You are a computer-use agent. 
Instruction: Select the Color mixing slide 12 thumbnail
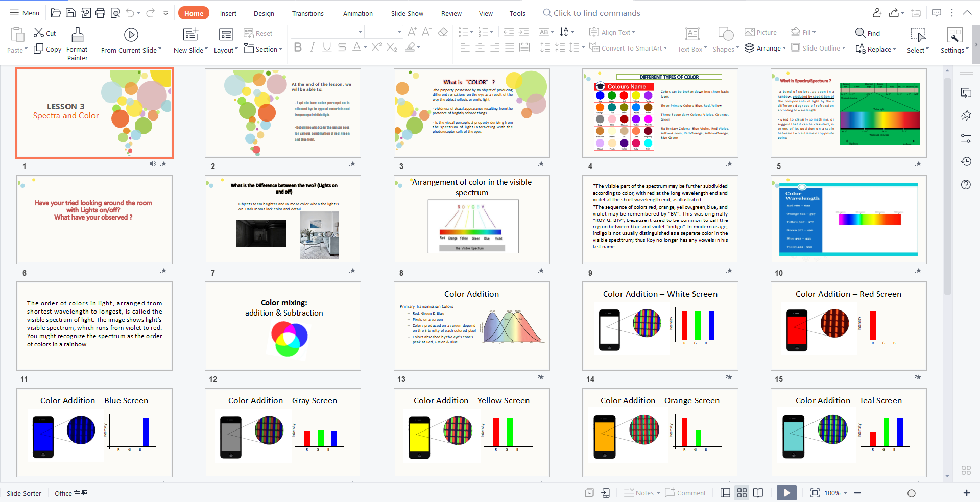[283, 326]
